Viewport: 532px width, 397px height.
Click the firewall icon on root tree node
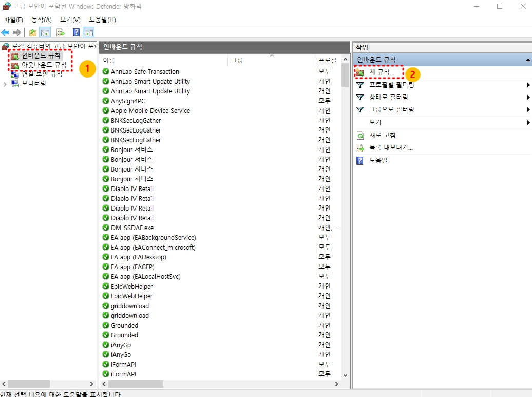coord(6,46)
